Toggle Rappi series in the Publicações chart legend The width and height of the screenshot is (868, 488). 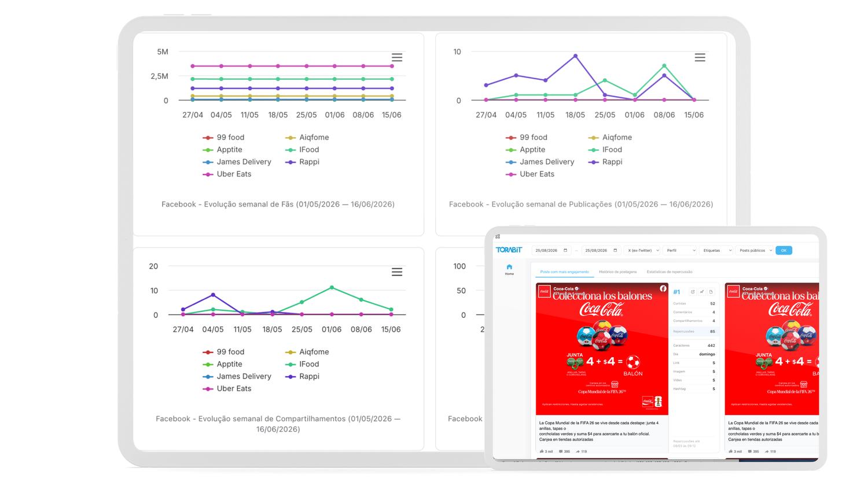[x=605, y=162]
